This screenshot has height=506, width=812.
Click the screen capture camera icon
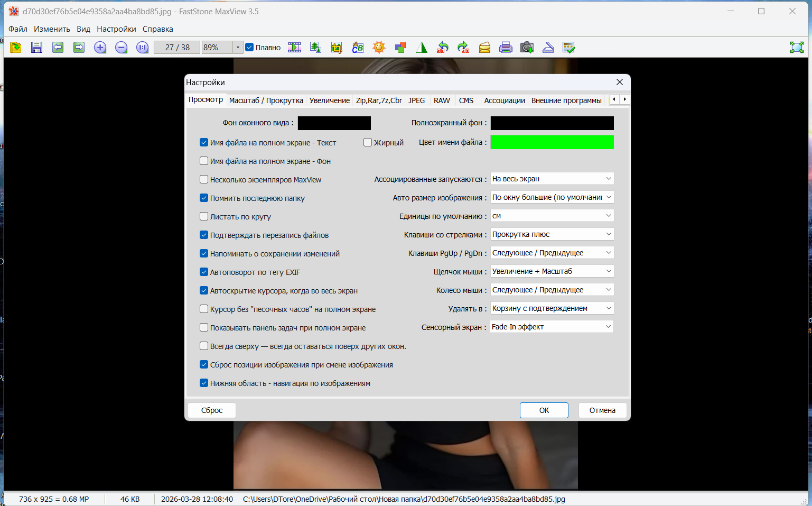click(527, 48)
